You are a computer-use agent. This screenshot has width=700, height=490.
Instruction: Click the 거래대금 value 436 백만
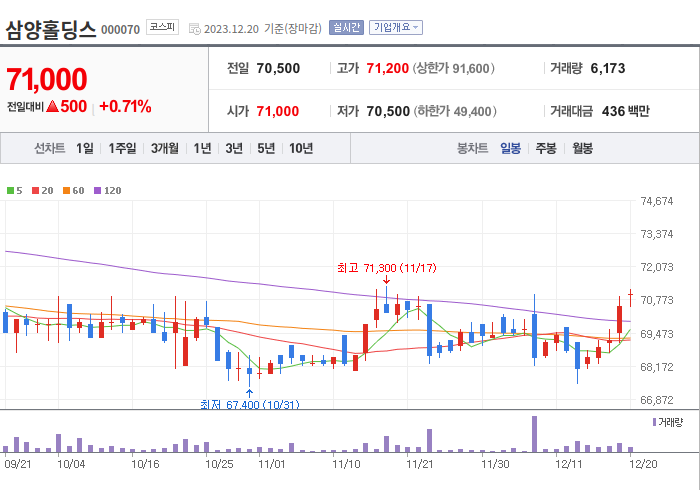[x=625, y=111]
